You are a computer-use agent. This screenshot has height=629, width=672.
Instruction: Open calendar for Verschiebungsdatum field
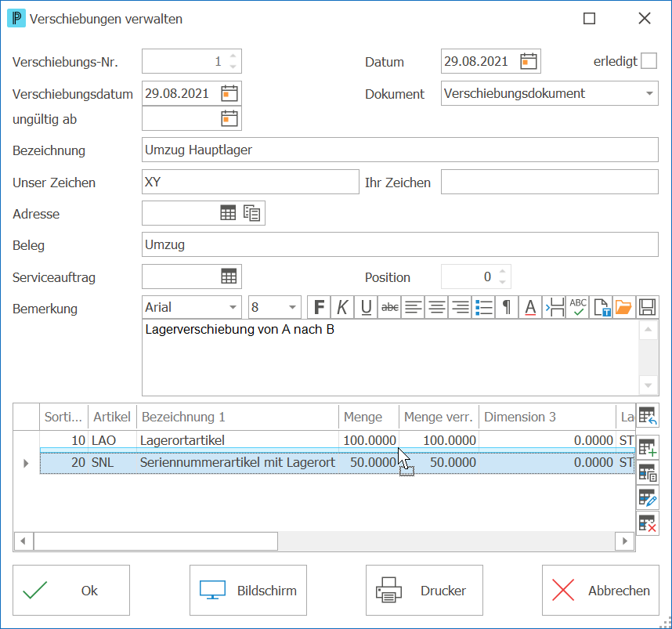229,93
